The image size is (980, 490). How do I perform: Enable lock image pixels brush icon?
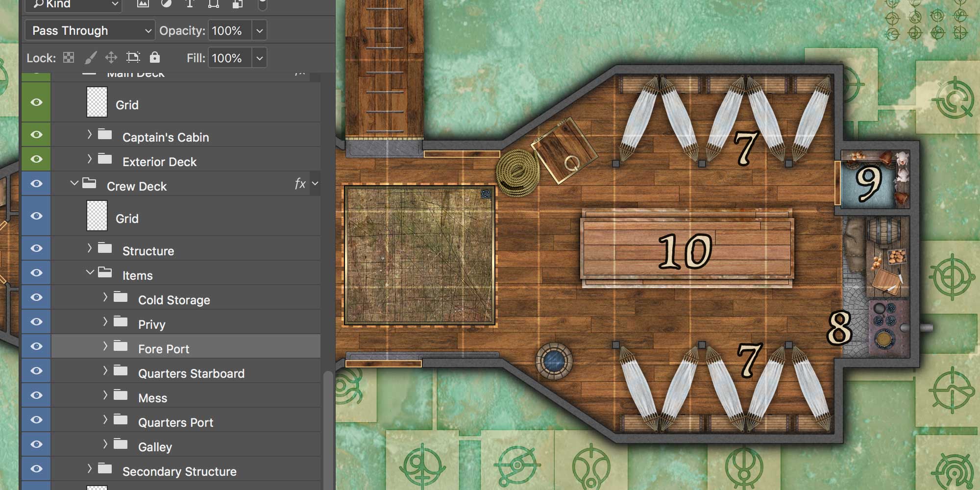click(90, 58)
